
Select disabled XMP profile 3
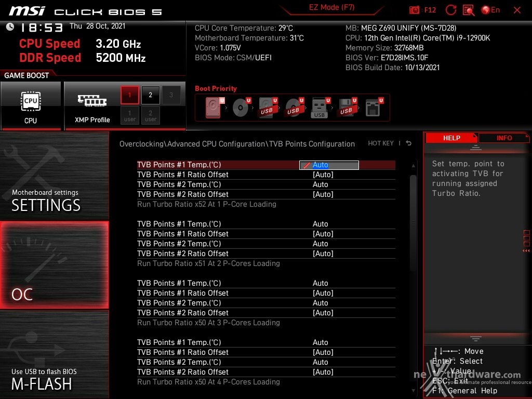[x=171, y=95]
